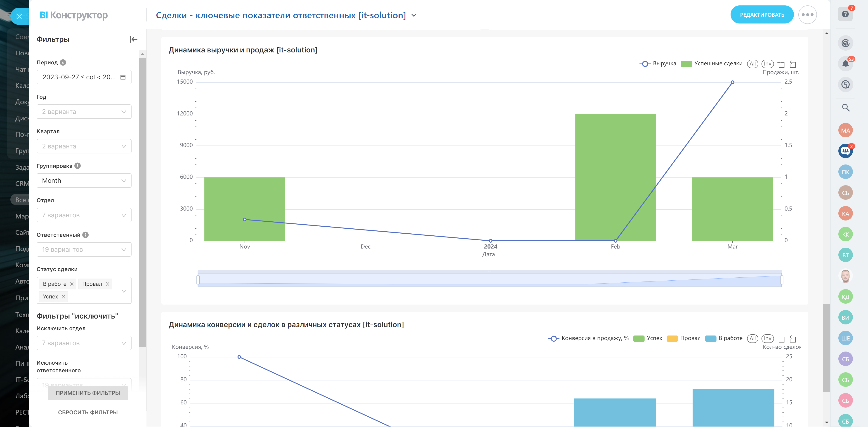Screen dimensions: 868x427
Task: Open calendar icon in Период field
Action: (123, 77)
